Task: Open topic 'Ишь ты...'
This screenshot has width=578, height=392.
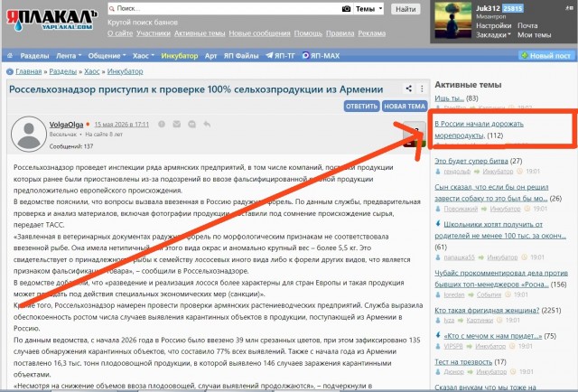Action: pos(450,98)
